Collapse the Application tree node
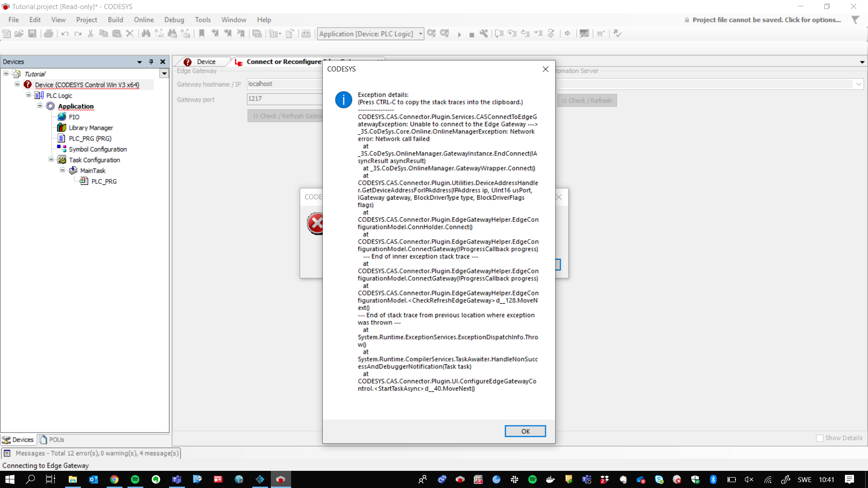This screenshot has height=488, width=868. [40, 106]
